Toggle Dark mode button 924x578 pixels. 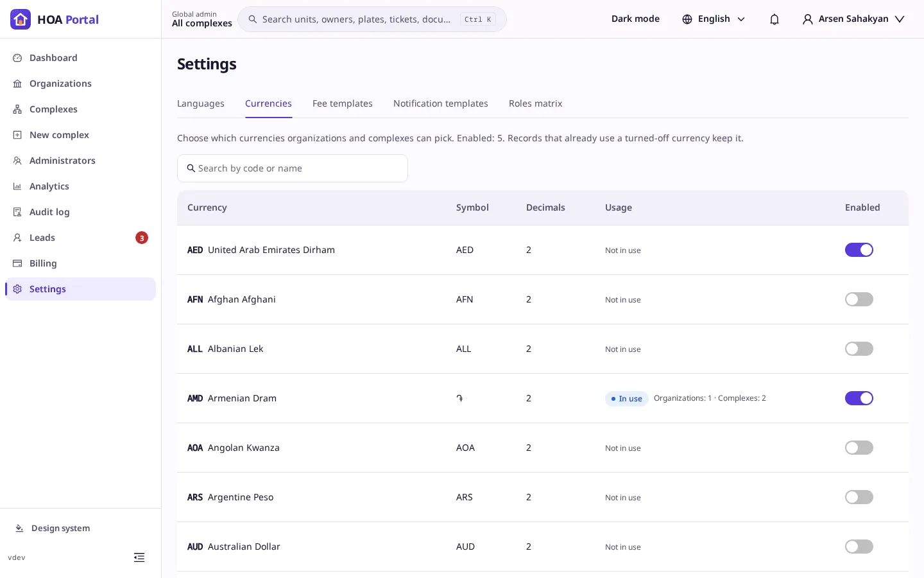coord(635,19)
